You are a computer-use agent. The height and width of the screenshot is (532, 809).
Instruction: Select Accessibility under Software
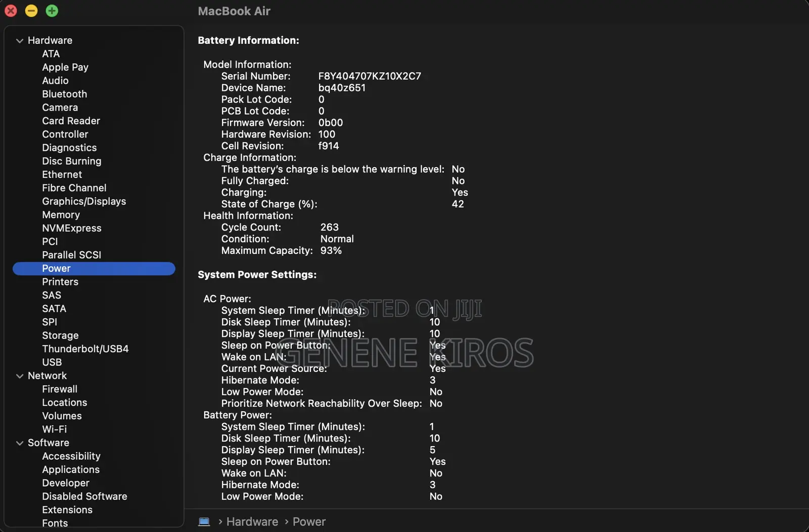71,456
